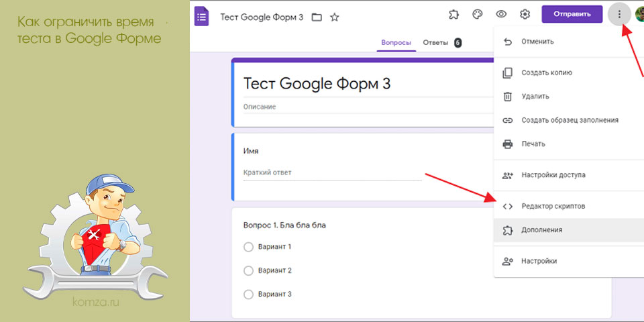Open add-ons puzzle icon in header
Image resolution: width=644 pixels, height=322 pixels.
click(453, 14)
